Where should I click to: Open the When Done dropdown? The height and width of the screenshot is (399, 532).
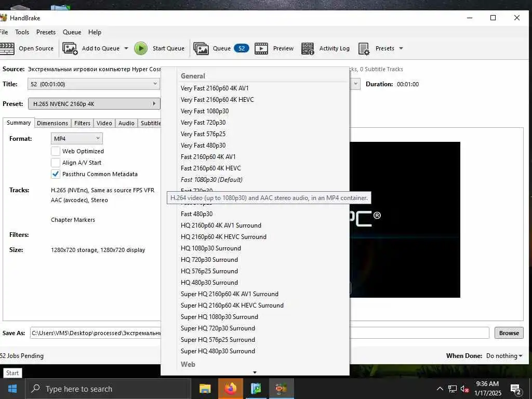(504, 355)
